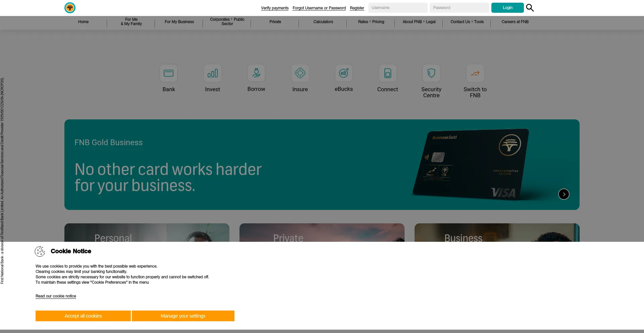Select the Bank card icon
This screenshot has height=333, width=644.
[169, 73]
